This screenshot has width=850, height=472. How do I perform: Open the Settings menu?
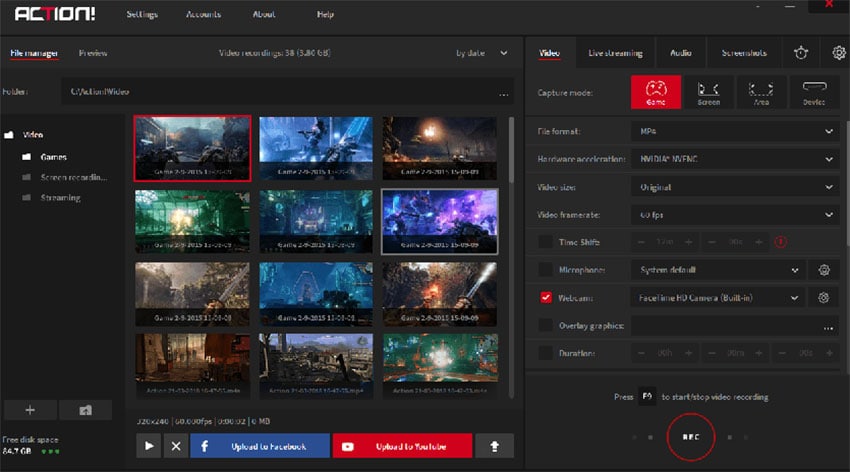tap(142, 15)
